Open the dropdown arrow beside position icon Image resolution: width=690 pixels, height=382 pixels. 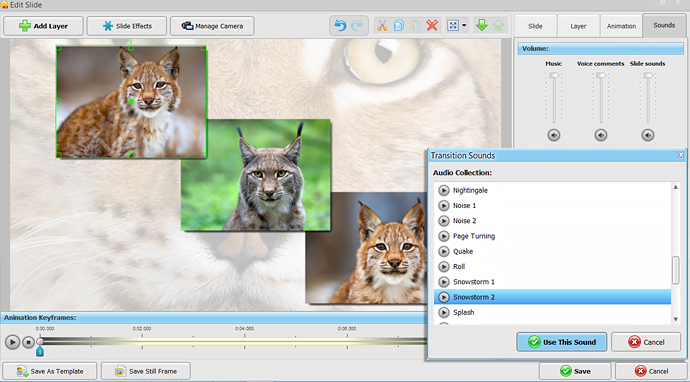click(x=464, y=26)
